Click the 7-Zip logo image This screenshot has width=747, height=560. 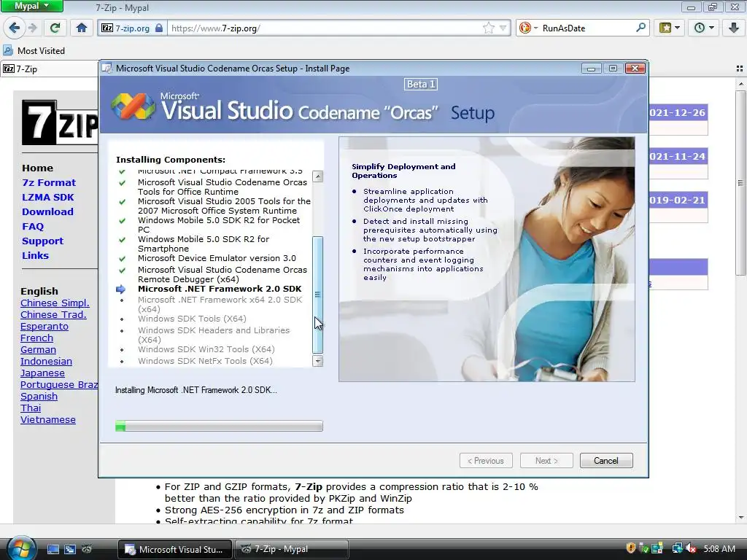(x=60, y=122)
